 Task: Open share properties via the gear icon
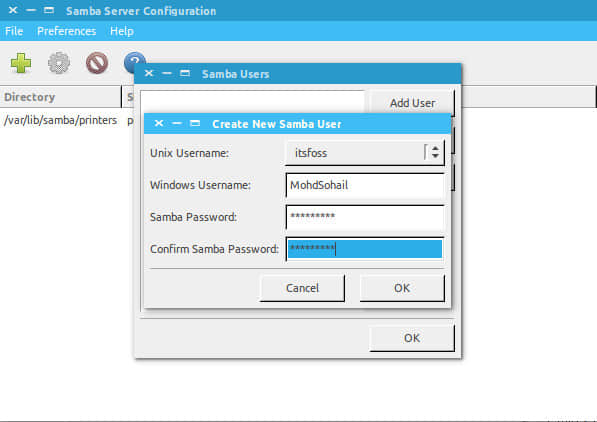[59, 63]
